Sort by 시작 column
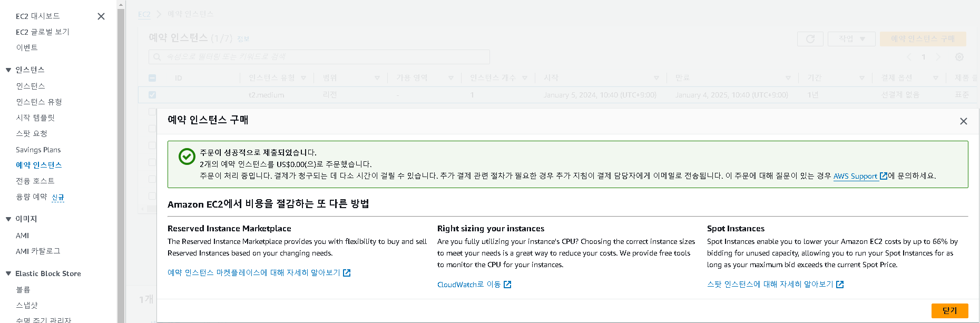 pos(656,78)
